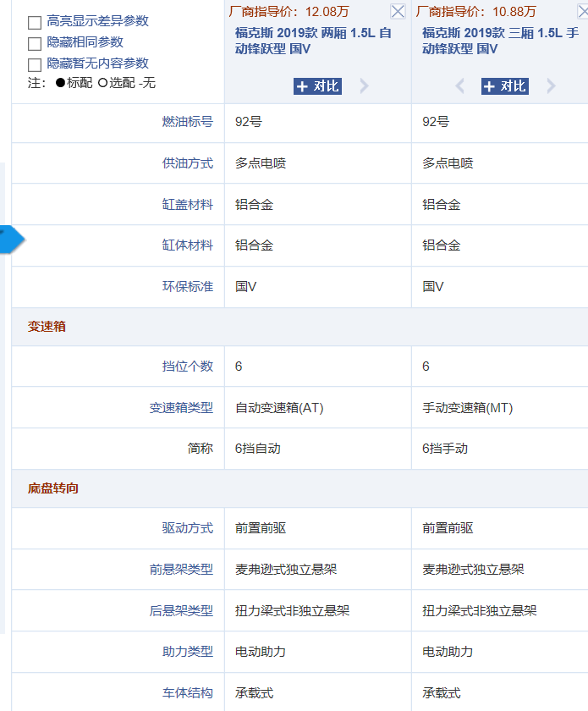Screen dimensions: 588x711
Task: Select 三厢 column 承载式 value
Action: (x=441, y=693)
